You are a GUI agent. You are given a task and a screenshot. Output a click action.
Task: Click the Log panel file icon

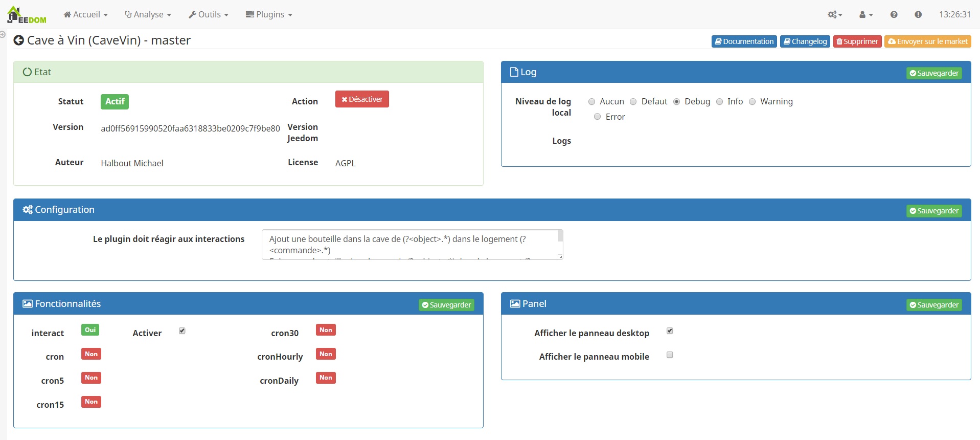514,72
